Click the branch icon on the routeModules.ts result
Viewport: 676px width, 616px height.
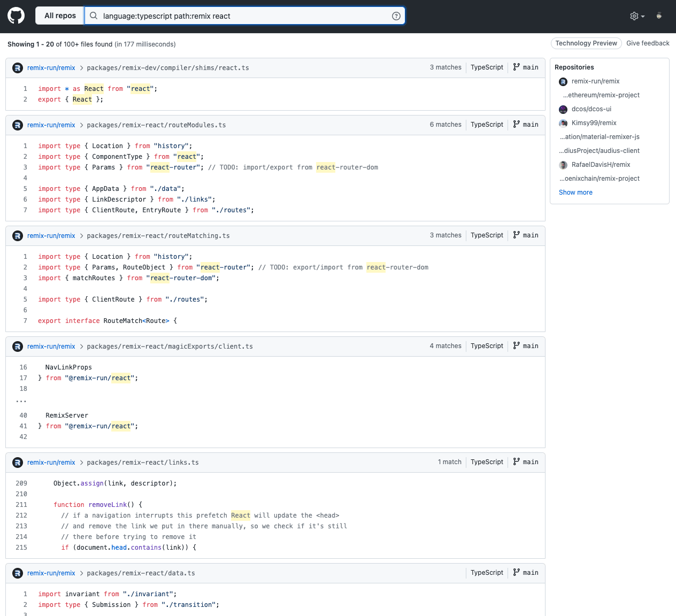pyautogui.click(x=516, y=124)
